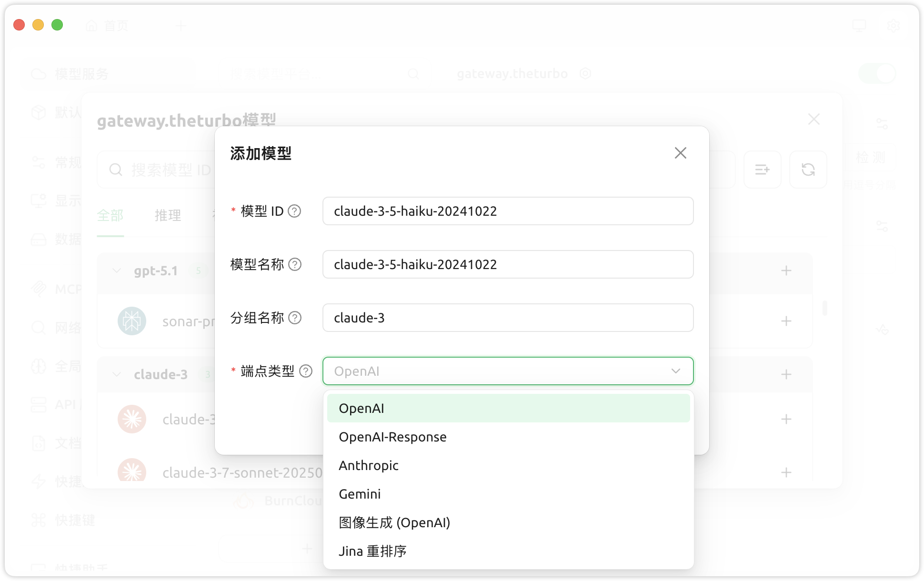This screenshot has width=924, height=581.
Task: Open the 端点类型 dropdown arrow
Action: (x=675, y=371)
